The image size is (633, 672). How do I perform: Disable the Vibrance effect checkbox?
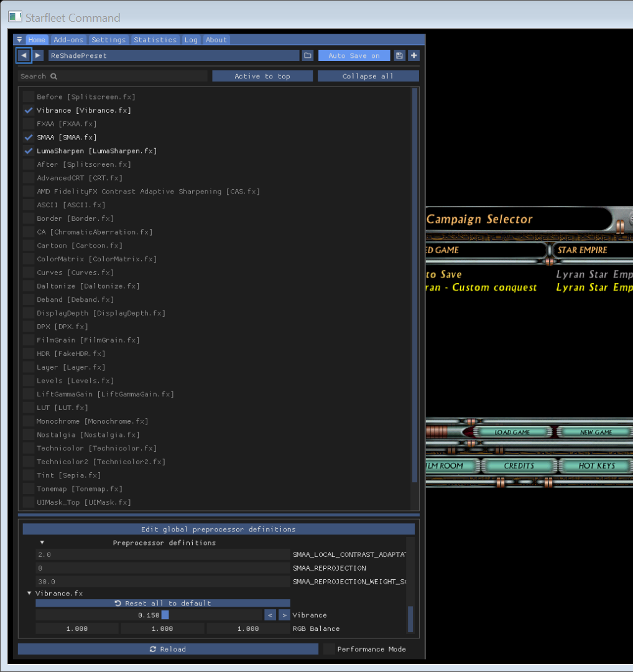(x=29, y=110)
